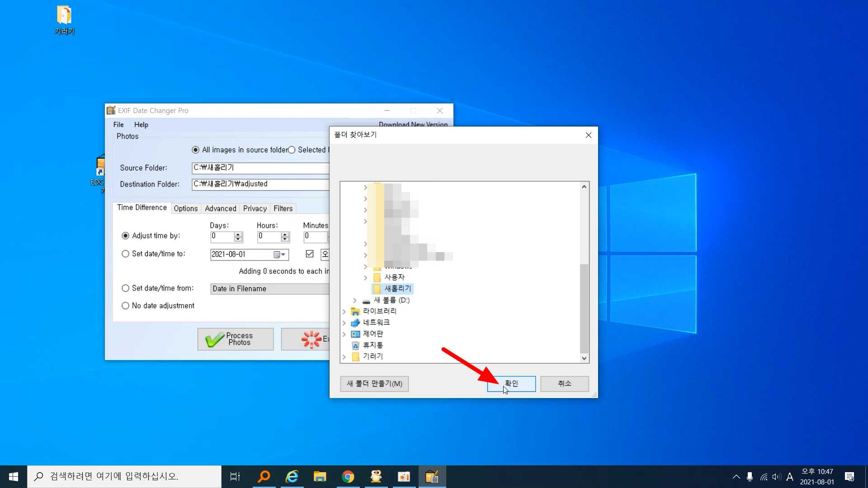Image resolution: width=868 pixels, height=488 pixels.
Task: Open the Help menu
Action: (141, 125)
